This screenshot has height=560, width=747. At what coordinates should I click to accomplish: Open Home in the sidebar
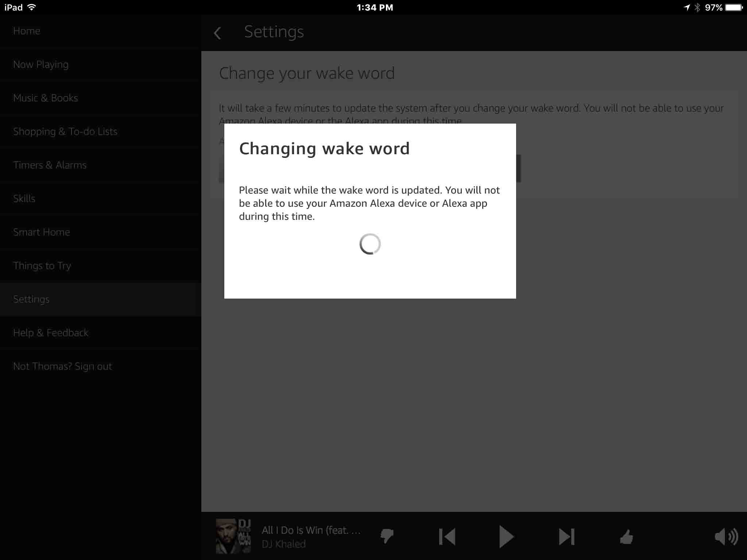tap(27, 31)
